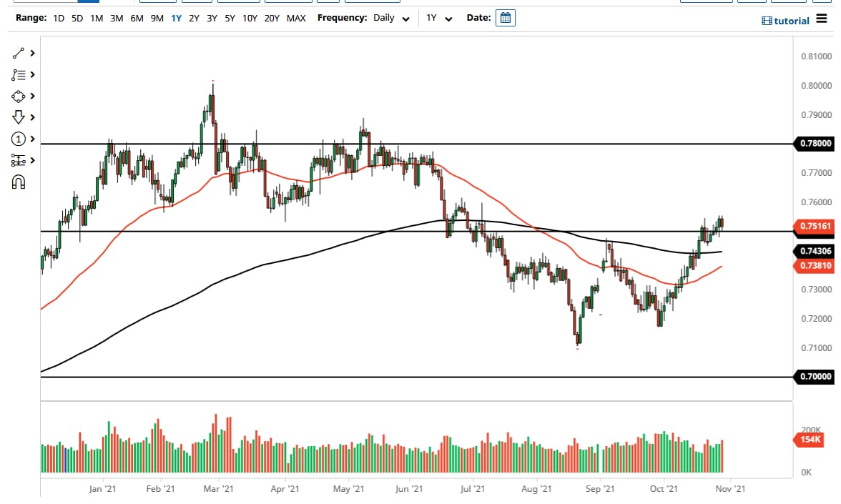Set range to 20Y
The width and height of the screenshot is (841, 504).
[272, 19]
